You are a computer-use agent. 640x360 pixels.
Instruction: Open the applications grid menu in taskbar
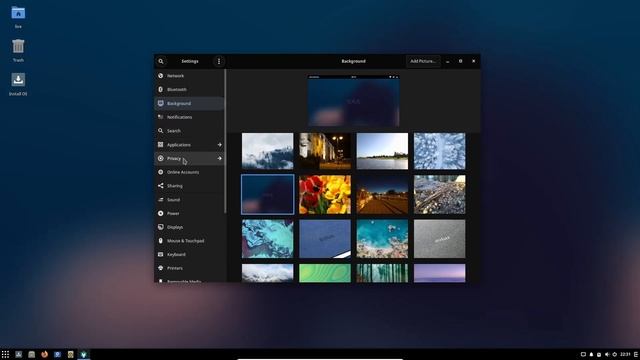coord(5,354)
